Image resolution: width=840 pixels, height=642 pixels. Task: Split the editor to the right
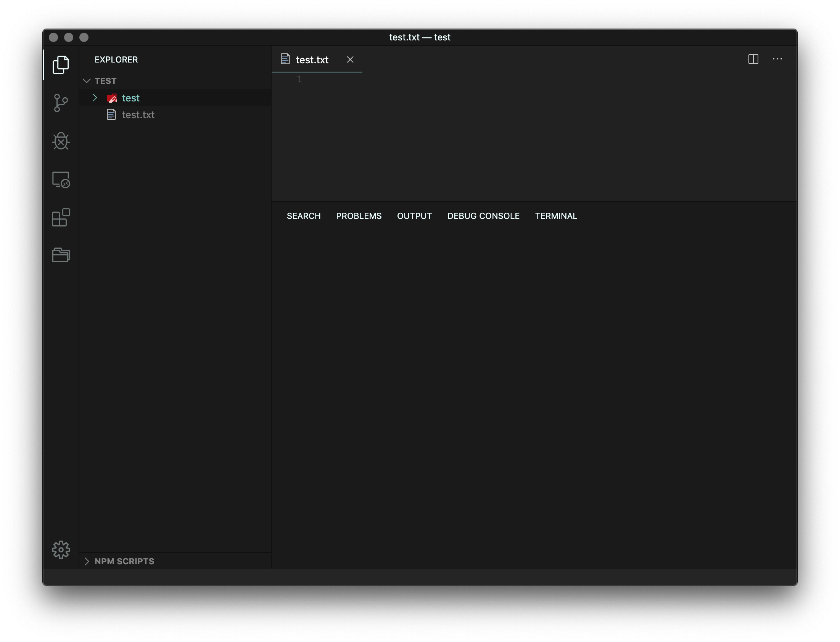click(x=753, y=59)
